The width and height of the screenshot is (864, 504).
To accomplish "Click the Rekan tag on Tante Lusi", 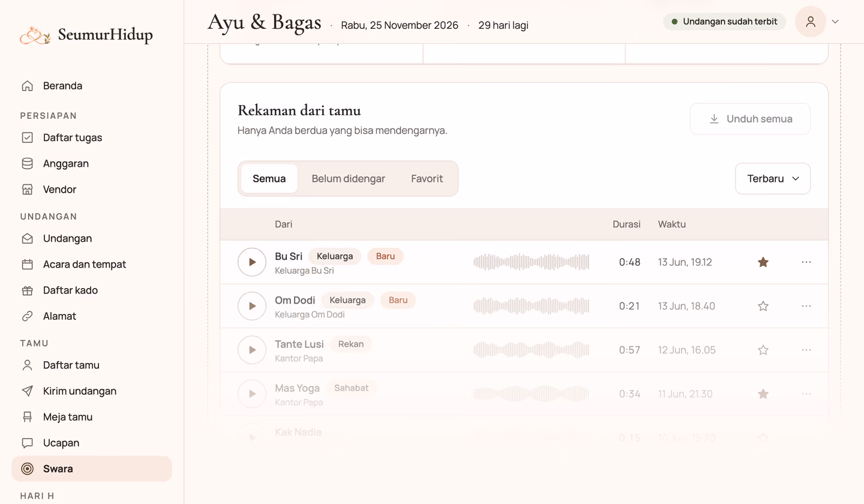I will pos(351,344).
